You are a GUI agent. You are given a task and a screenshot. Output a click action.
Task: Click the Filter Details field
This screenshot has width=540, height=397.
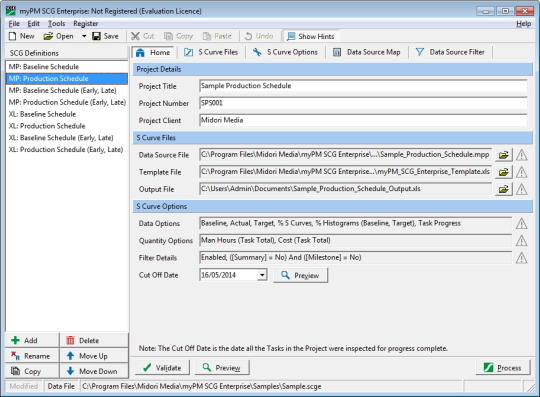click(x=355, y=258)
